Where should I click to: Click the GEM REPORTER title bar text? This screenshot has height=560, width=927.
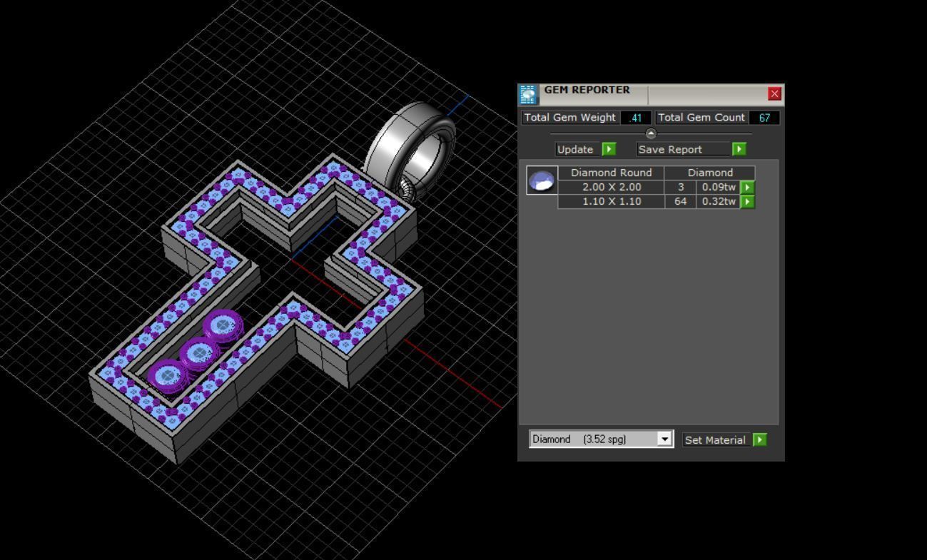click(x=587, y=90)
